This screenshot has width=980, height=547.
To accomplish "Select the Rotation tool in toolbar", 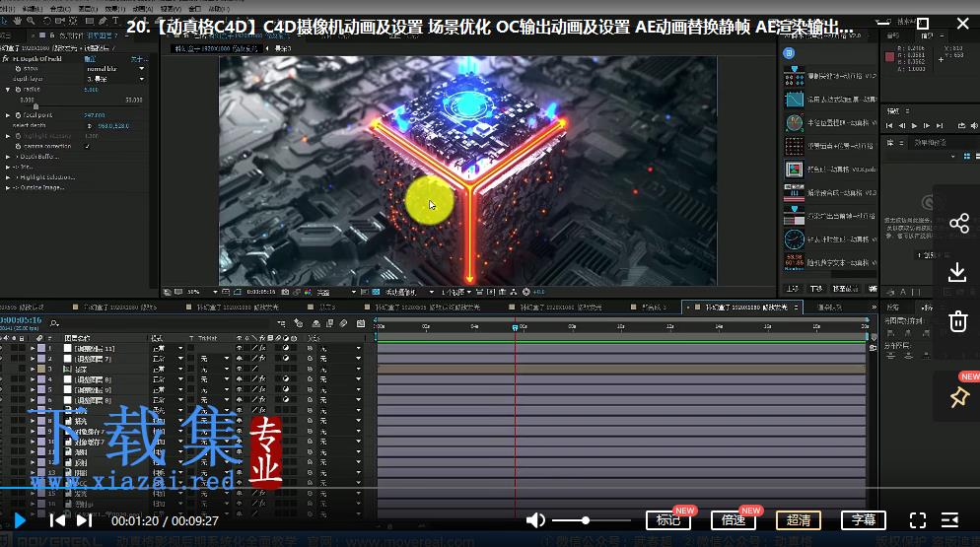I will click(x=45, y=21).
